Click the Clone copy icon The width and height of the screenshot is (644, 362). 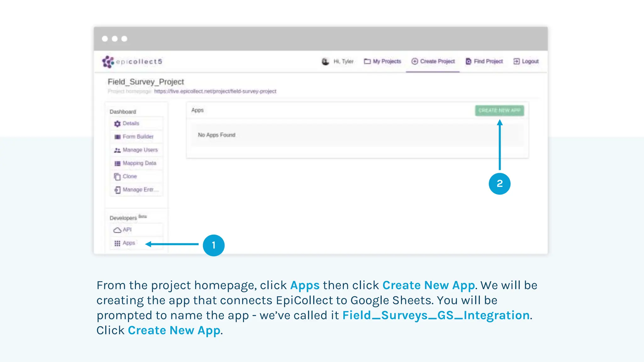pyautogui.click(x=117, y=177)
